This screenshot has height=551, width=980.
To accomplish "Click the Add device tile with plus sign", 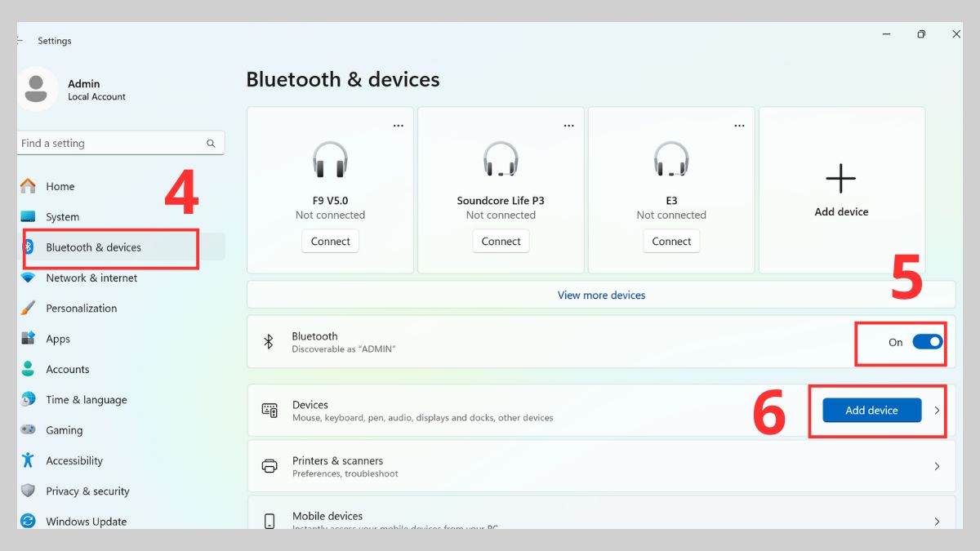I will [841, 178].
